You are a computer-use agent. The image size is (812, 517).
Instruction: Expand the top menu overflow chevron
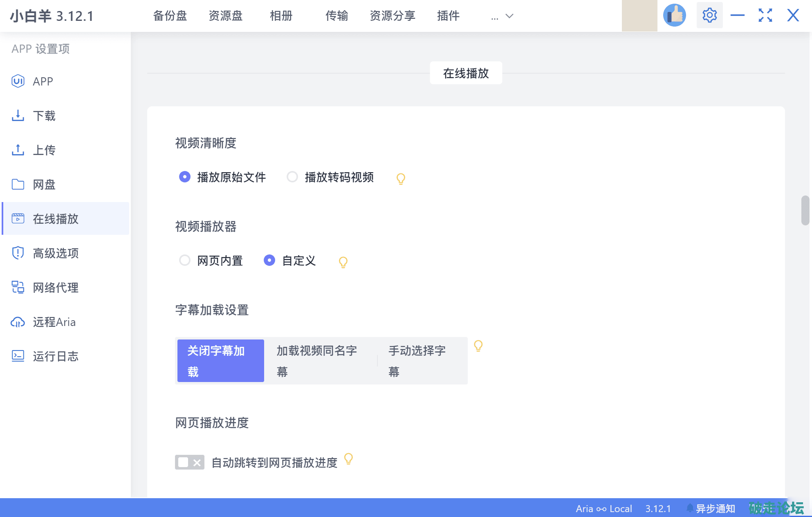[x=509, y=16]
